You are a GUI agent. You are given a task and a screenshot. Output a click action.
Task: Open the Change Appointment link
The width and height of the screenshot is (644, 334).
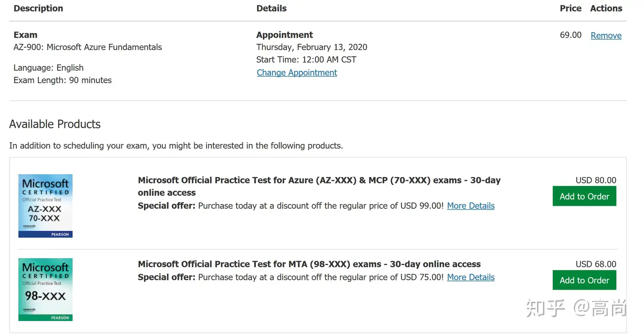coord(297,72)
